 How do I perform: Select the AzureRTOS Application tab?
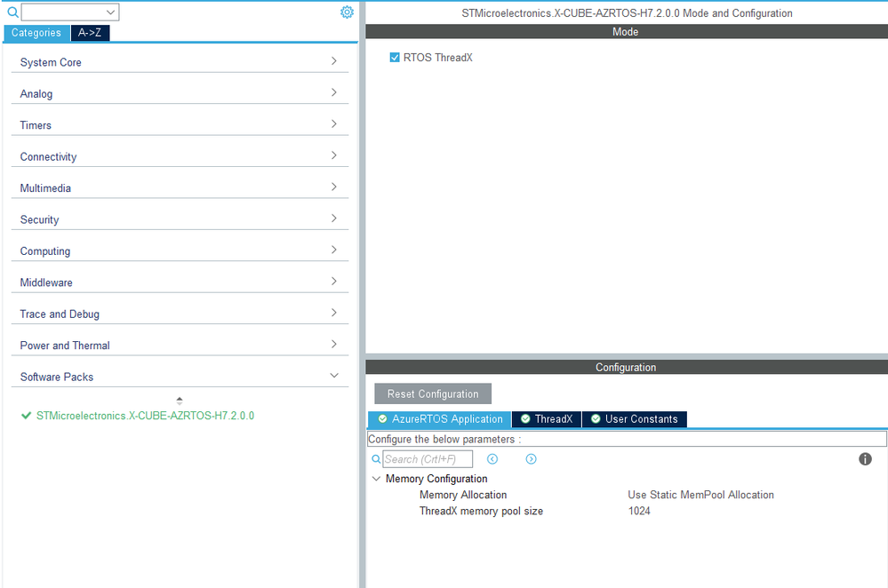click(x=439, y=418)
